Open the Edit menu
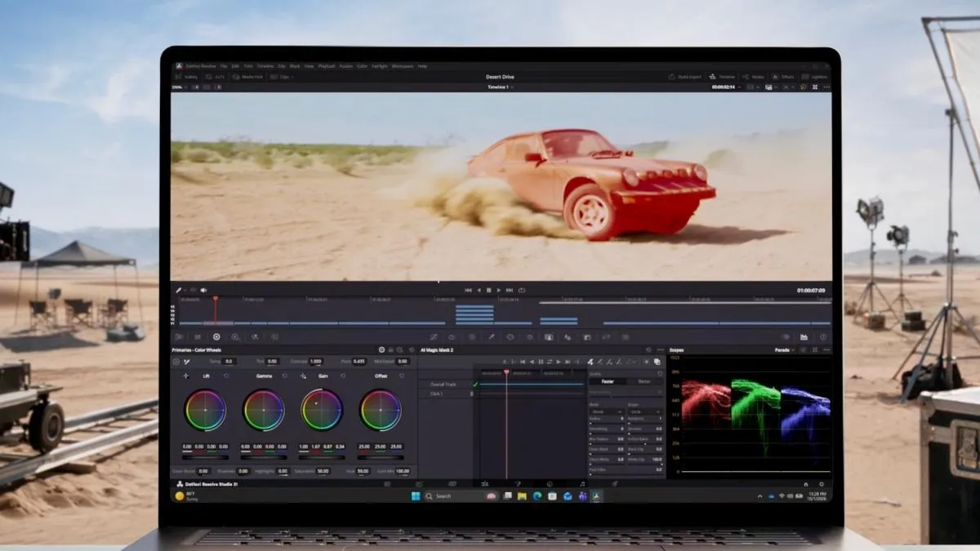Viewport: 980px width, 551px height. [x=236, y=66]
